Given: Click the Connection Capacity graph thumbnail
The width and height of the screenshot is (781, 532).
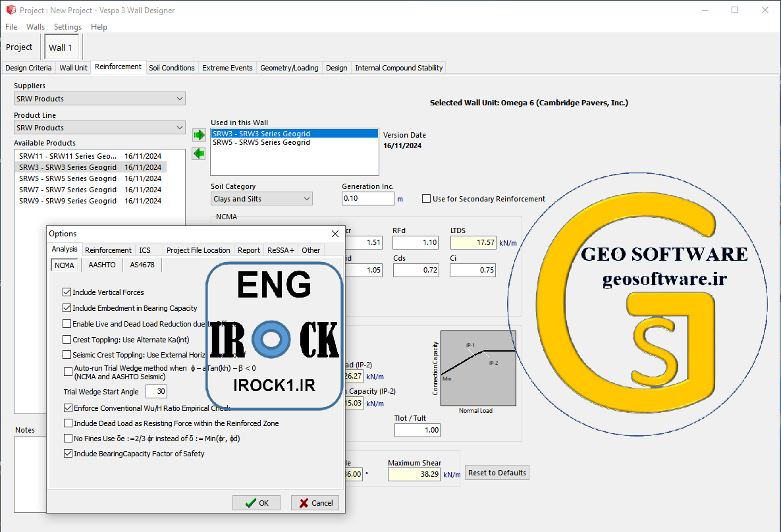Looking at the screenshot, I should [x=478, y=368].
